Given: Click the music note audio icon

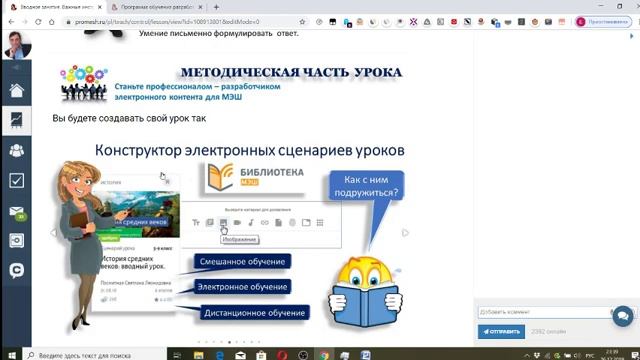Looking at the screenshot, I should pos(251,222).
